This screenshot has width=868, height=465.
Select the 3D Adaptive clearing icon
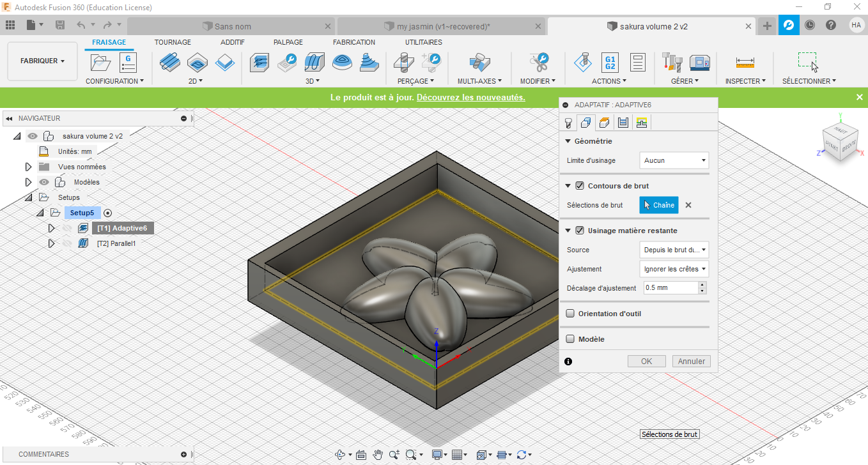pos(260,62)
